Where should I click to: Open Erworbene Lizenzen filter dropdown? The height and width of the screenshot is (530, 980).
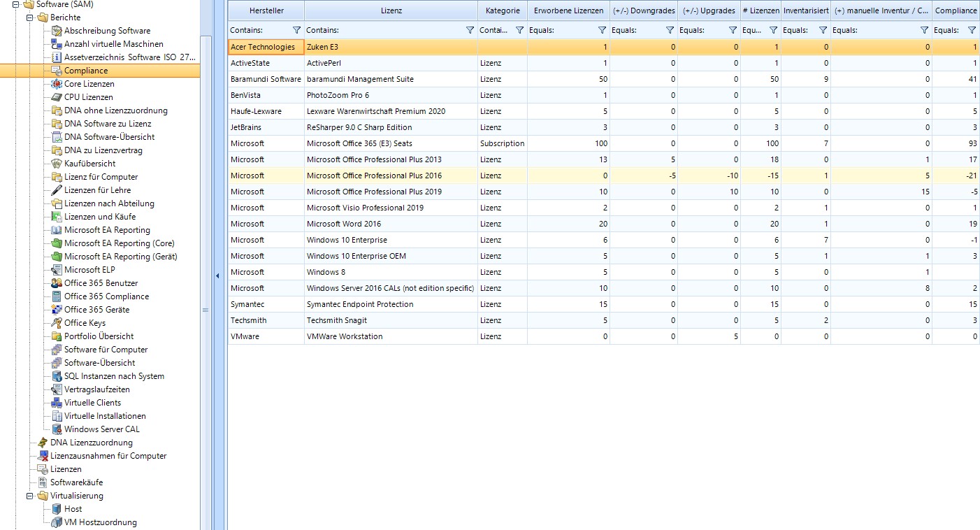pyautogui.click(x=602, y=30)
